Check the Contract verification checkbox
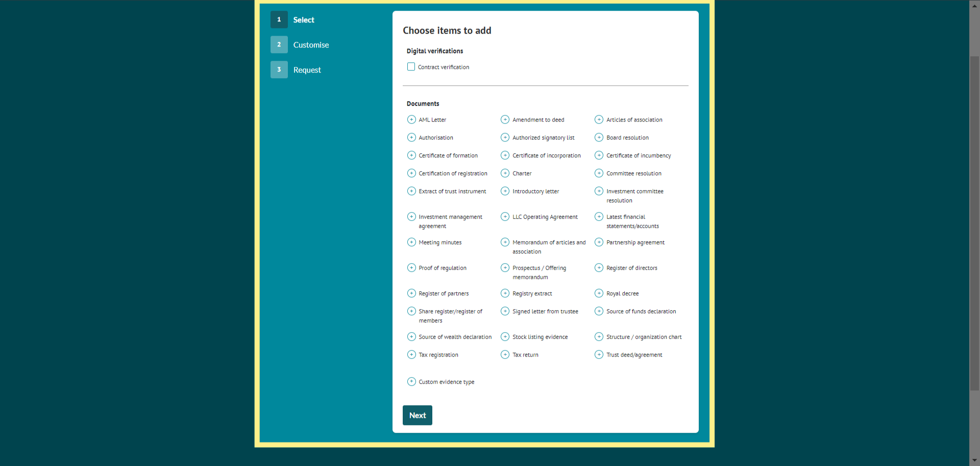The image size is (980, 466). [x=411, y=67]
